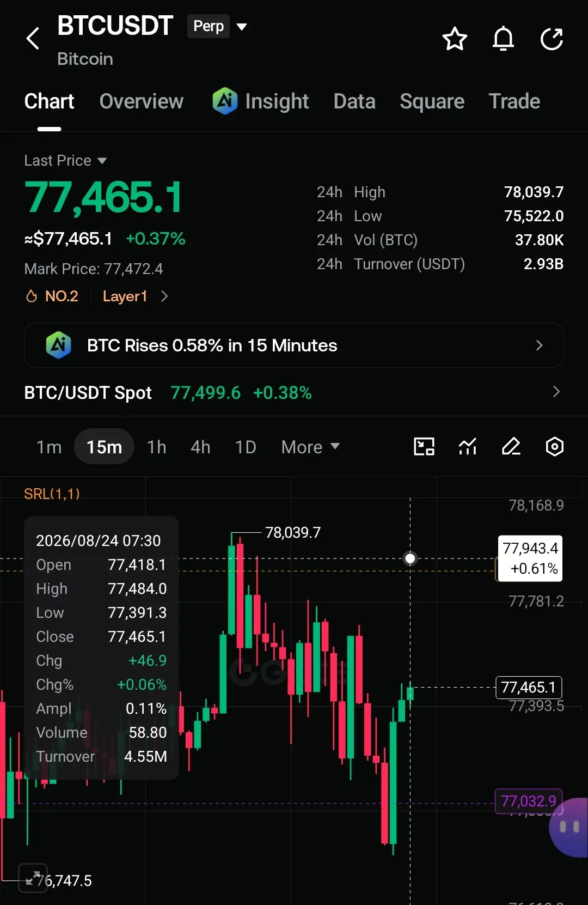Open the chart indicators icon
588x905 pixels.
point(468,447)
